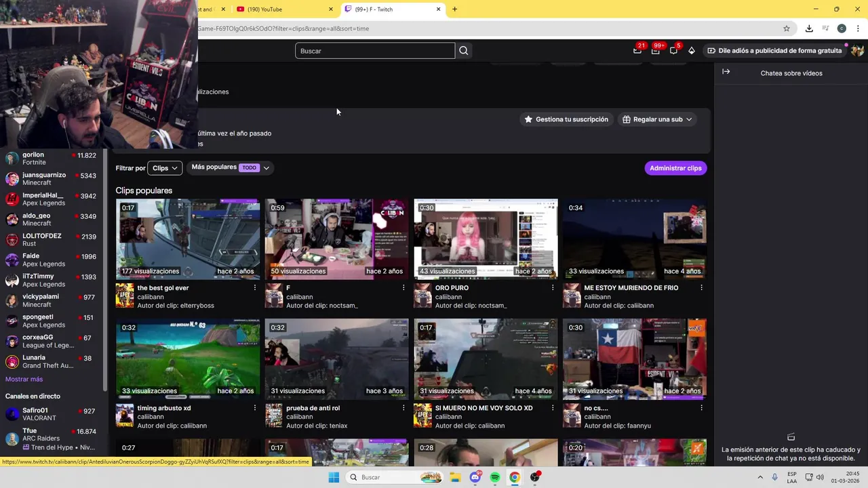Click 'Gestiona tu suscripción' button

tap(567, 119)
